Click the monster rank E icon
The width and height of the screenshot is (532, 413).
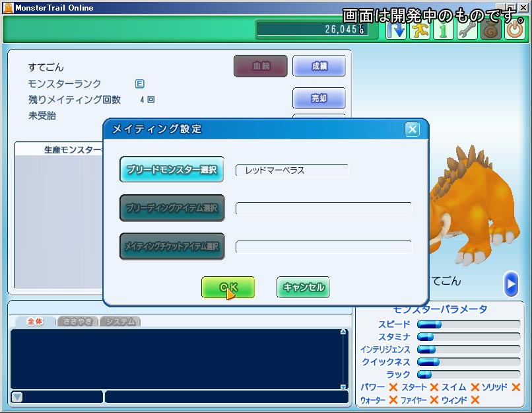click(x=140, y=84)
